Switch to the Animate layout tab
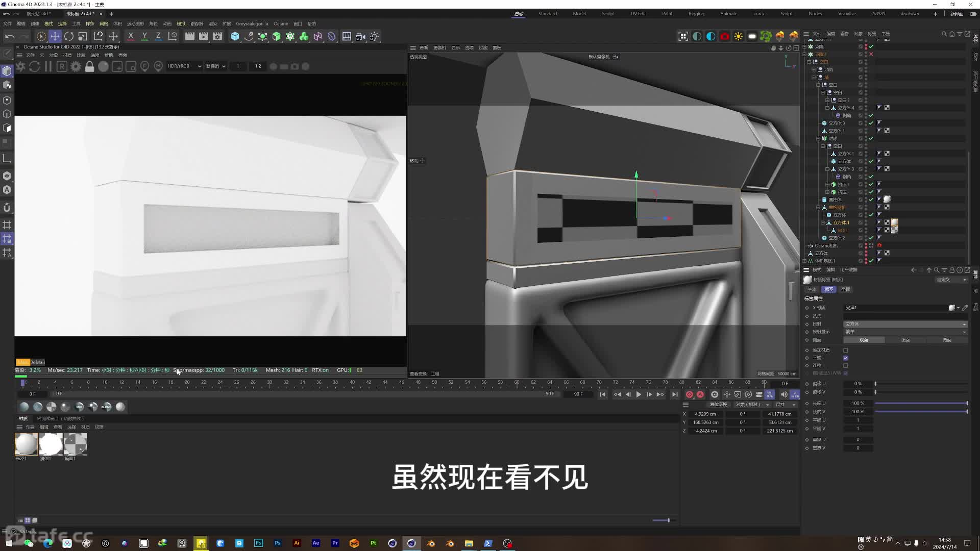 [x=728, y=14]
